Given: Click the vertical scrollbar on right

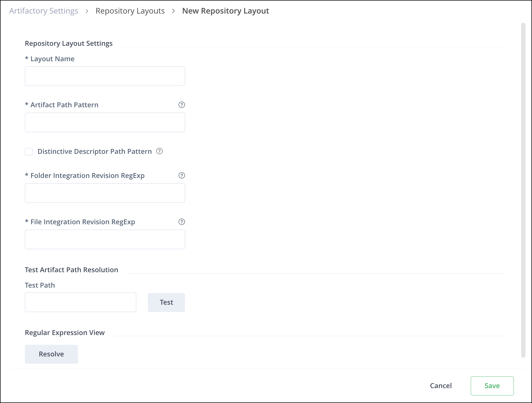Looking at the screenshot, I should (523, 190).
